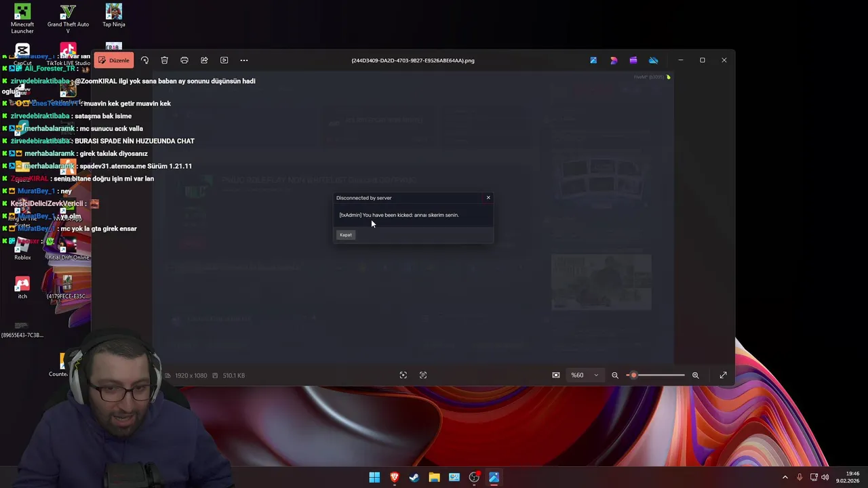Image resolution: width=868 pixels, height=488 pixels.
Task: Toggle the filmstrip view icon near zoom
Action: click(x=556, y=375)
